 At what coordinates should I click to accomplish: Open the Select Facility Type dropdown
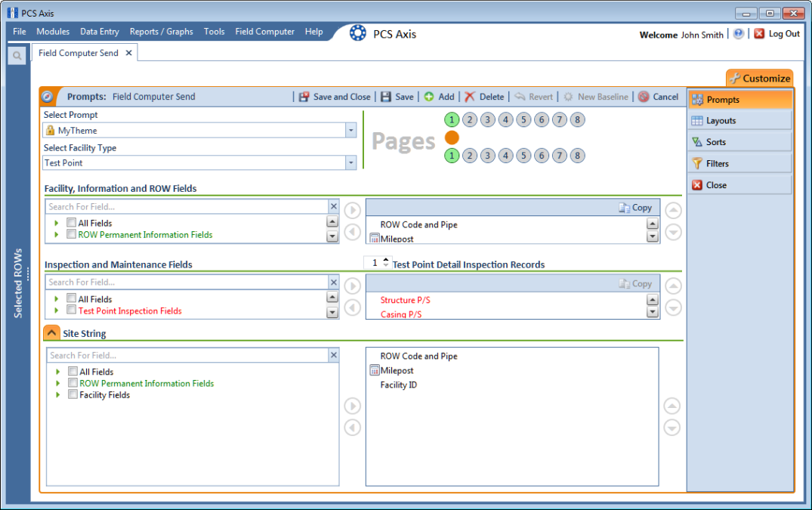(351, 162)
